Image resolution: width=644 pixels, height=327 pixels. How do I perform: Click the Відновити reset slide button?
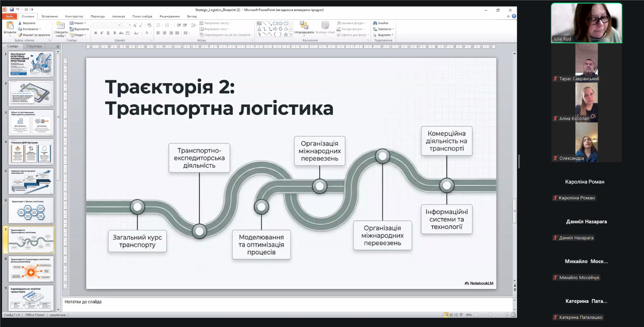tap(79, 29)
